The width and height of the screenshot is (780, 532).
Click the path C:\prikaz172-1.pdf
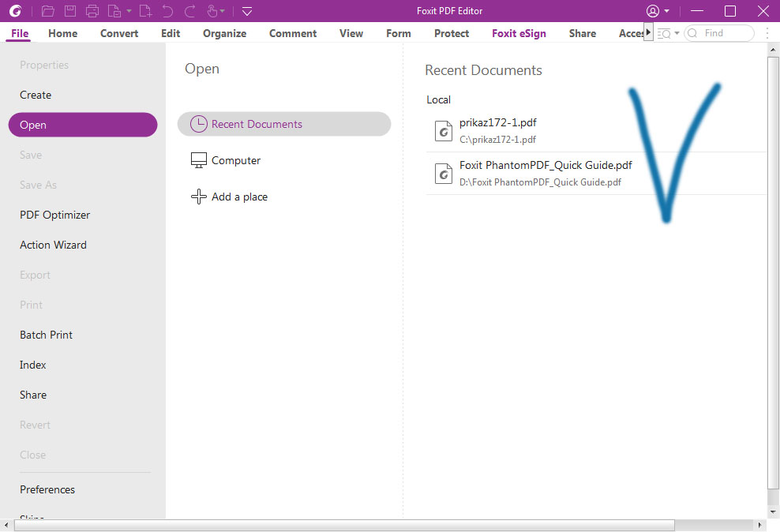(x=497, y=140)
